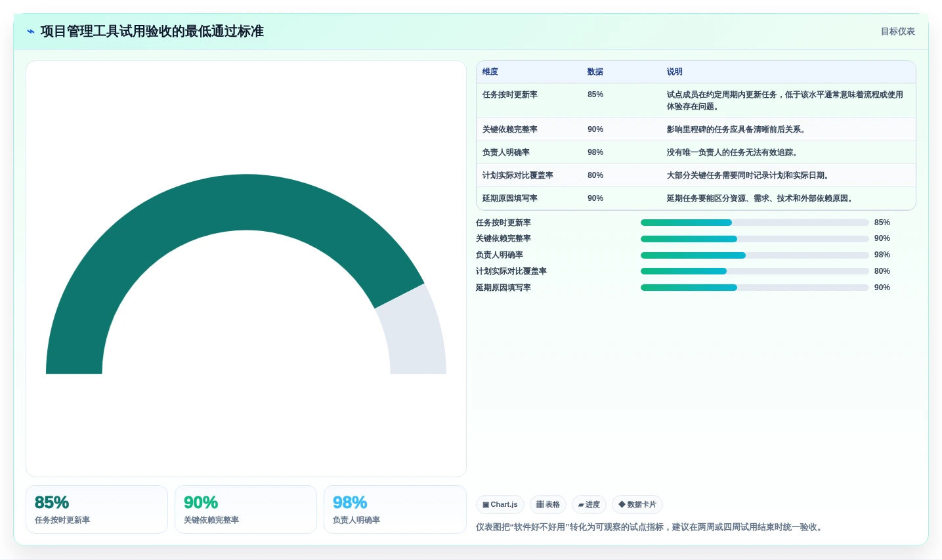This screenshot has width=942, height=560.
Task: Click the 计划实际对比覆盖率 progress bar
Action: [x=755, y=271]
